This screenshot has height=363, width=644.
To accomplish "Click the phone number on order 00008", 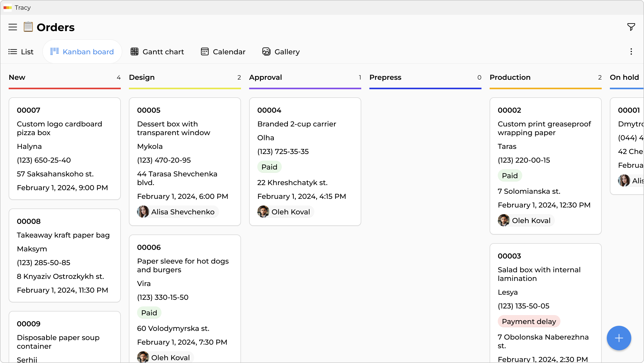I will [x=44, y=263].
